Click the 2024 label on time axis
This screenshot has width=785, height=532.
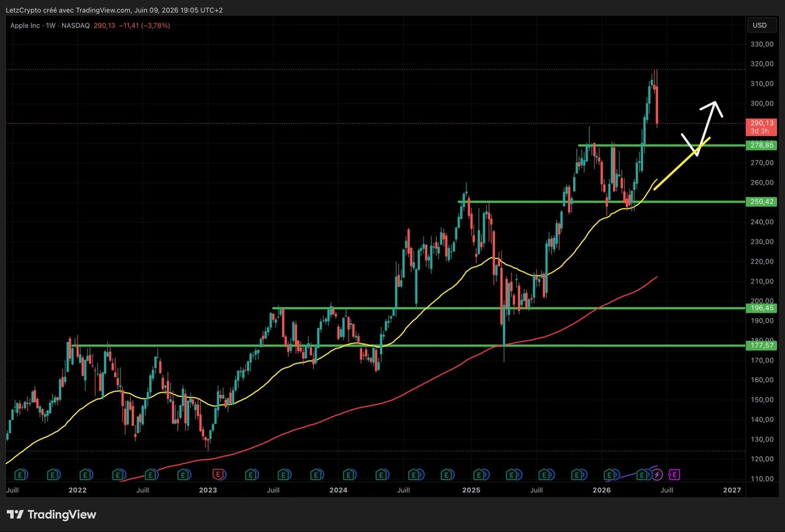(x=339, y=490)
